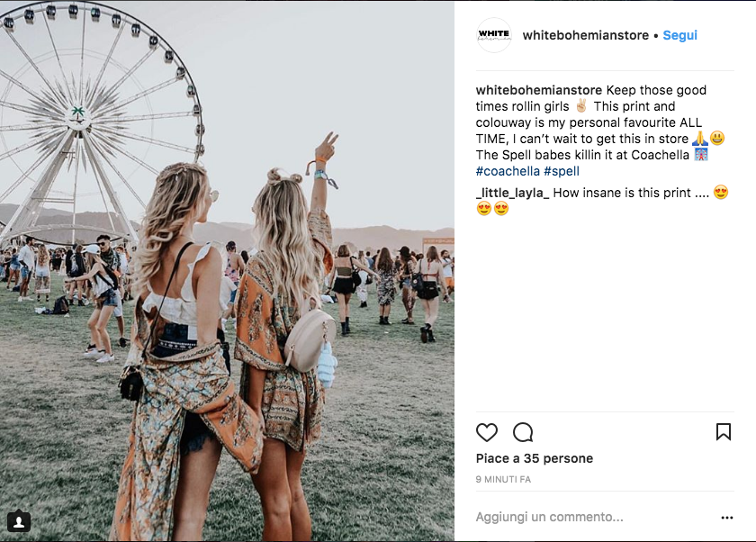Open comments via the speech bubble icon

tap(523, 432)
